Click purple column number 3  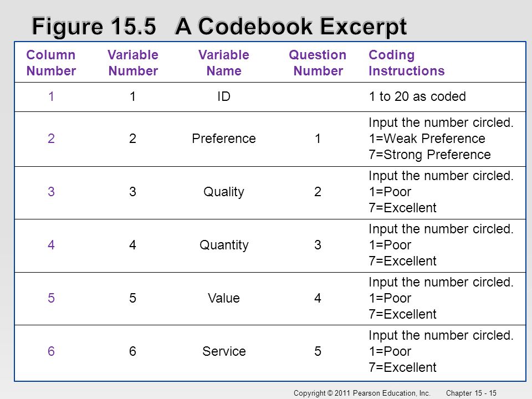pos(51,192)
